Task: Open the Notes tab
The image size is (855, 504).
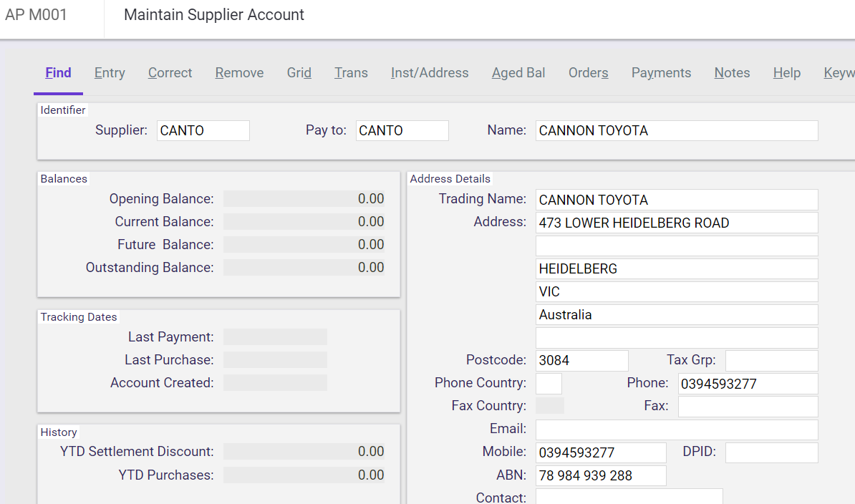Action: click(x=733, y=73)
